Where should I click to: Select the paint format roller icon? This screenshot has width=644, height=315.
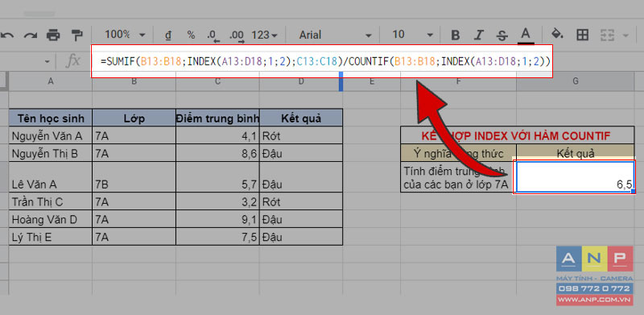(76, 35)
